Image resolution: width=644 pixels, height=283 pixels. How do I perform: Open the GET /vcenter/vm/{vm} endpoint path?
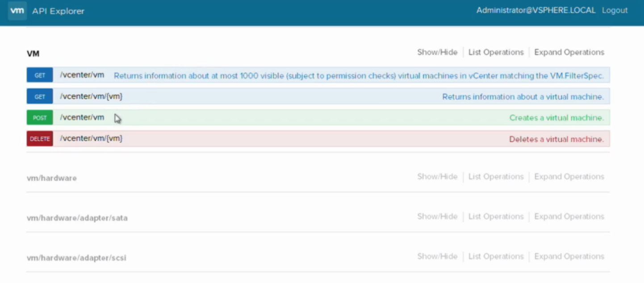pyautogui.click(x=91, y=96)
